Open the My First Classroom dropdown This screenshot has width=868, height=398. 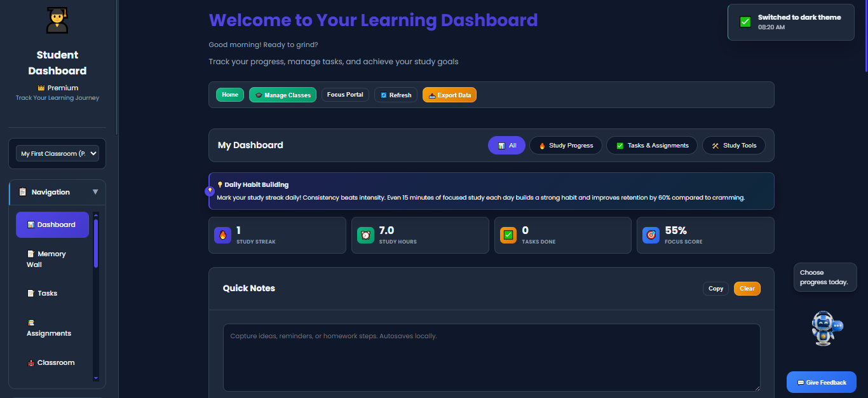pos(57,153)
